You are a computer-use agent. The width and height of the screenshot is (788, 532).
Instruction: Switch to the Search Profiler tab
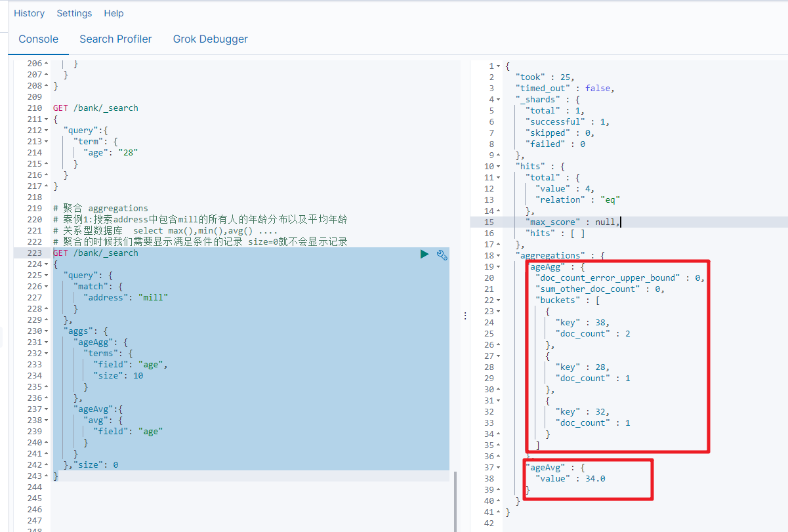tap(115, 39)
